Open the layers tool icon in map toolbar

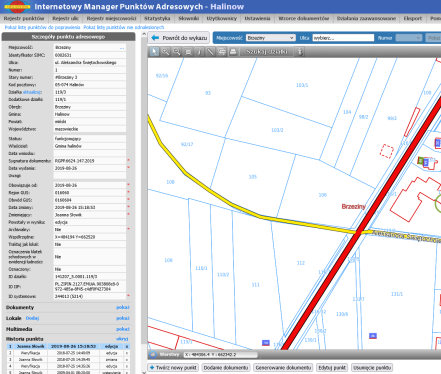[x=222, y=52]
